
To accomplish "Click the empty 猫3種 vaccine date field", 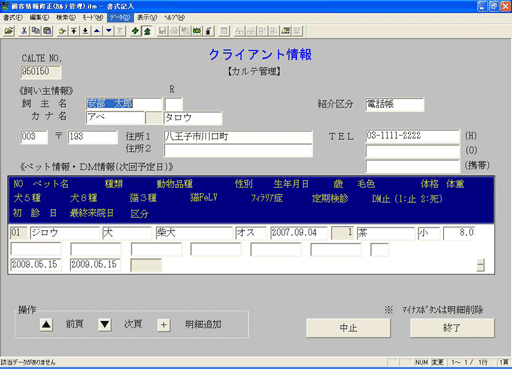I will point(156,249).
